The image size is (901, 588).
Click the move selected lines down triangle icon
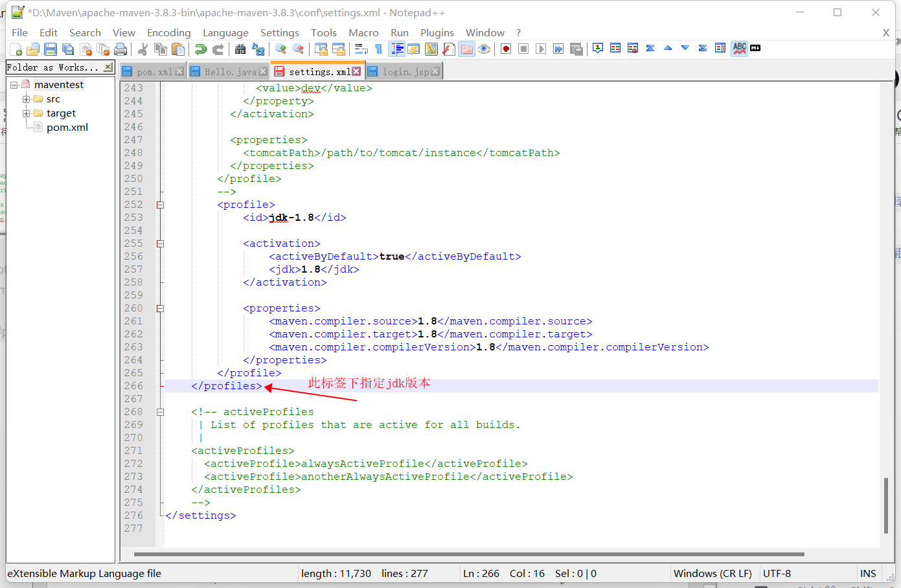(685, 49)
